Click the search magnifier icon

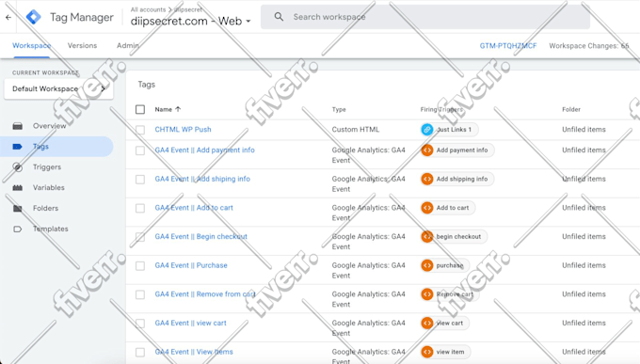click(279, 17)
